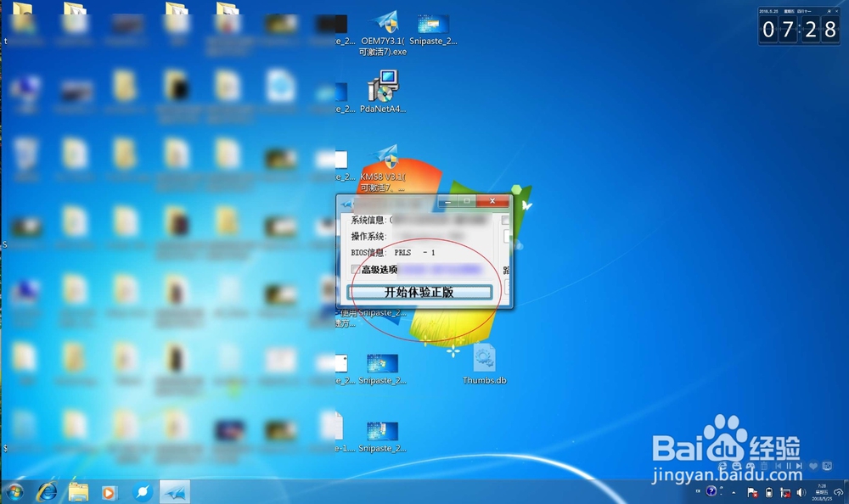Click the active paper-plane taskbar button
This screenshot has height=504, width=849.
(174, 491)
